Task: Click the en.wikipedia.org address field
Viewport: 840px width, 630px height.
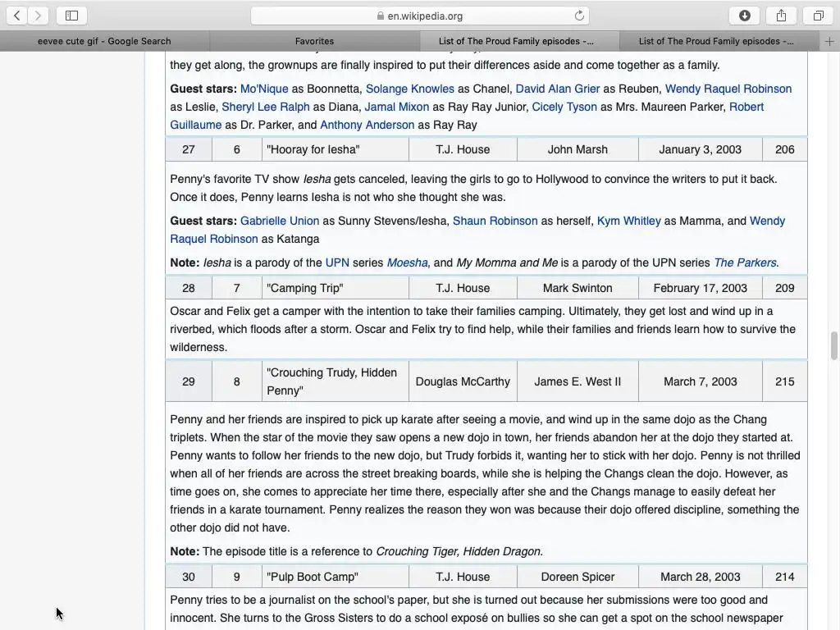Action: tap(420, 16)
